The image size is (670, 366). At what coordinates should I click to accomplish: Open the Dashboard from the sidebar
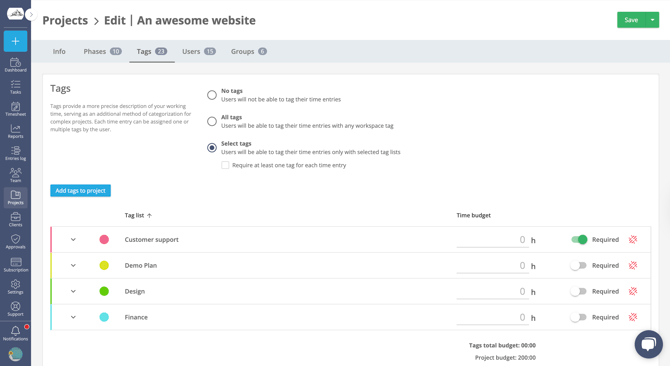click(15, 65)
